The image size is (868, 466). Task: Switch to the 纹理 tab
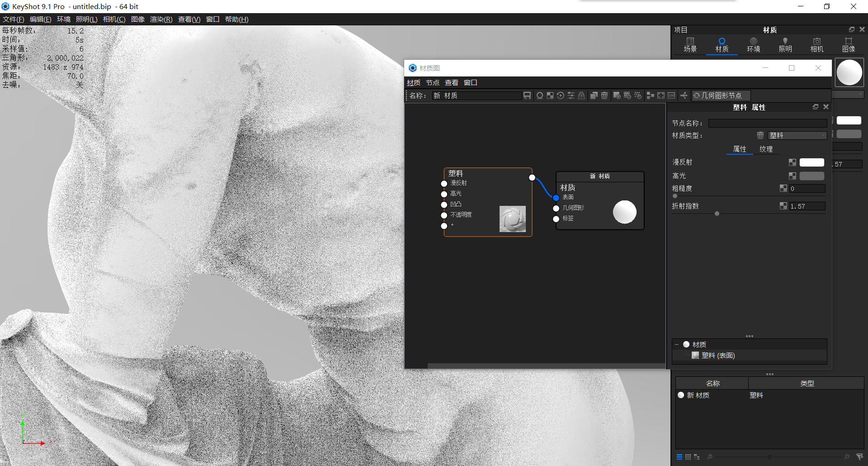(766, 149)
